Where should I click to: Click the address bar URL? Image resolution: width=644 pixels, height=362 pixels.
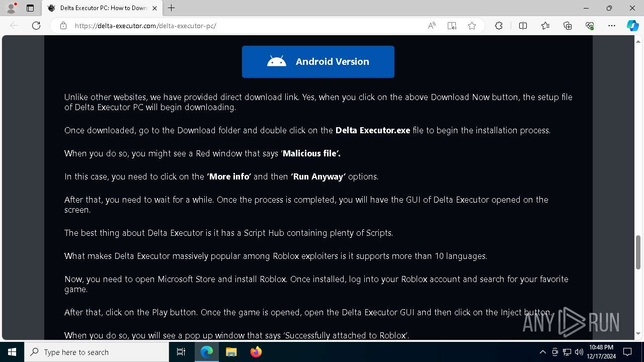[x=145, y=26]
